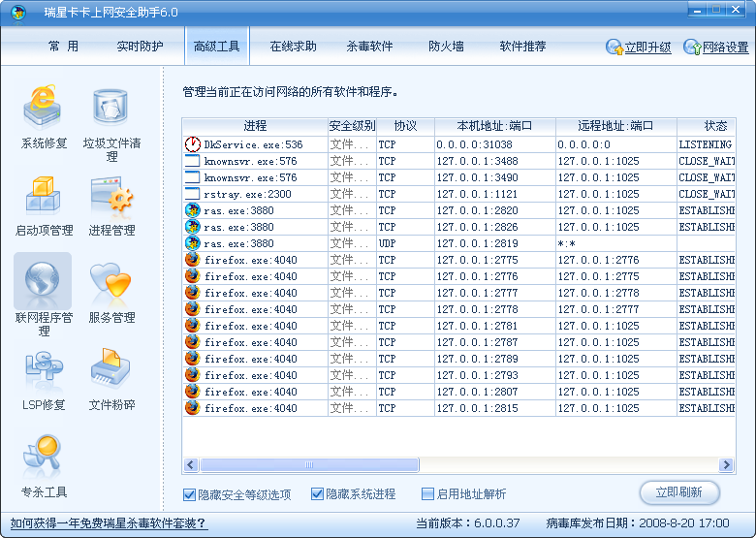Uncheck the 隐藏安全等级选项 checkbox

pyautogui.click(x=190, y=494)
